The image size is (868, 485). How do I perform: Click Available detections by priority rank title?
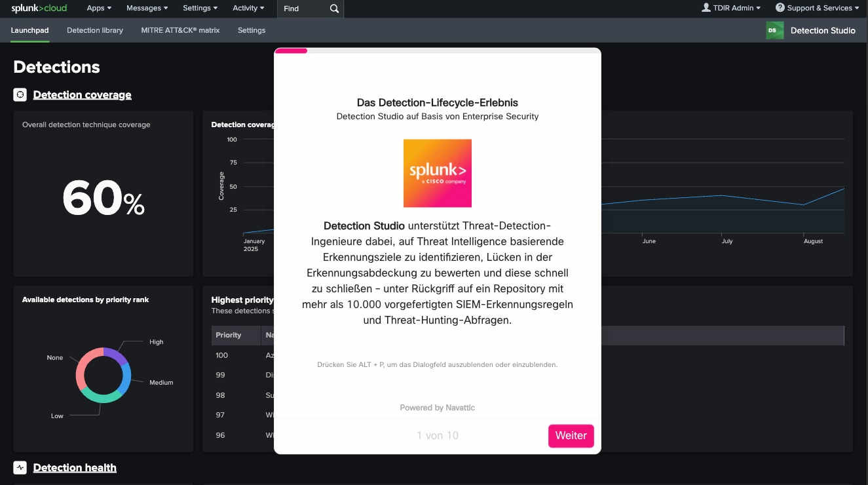(x=85, y=300)
